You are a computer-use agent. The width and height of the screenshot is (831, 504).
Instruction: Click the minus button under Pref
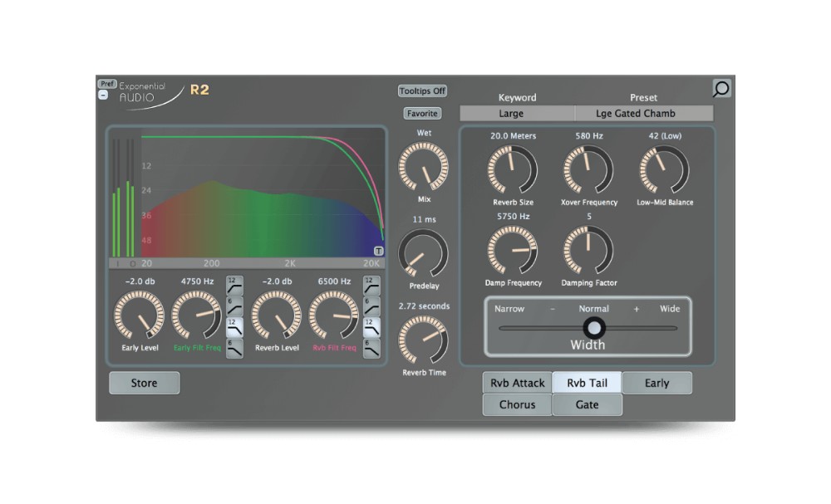coord(103,95)
